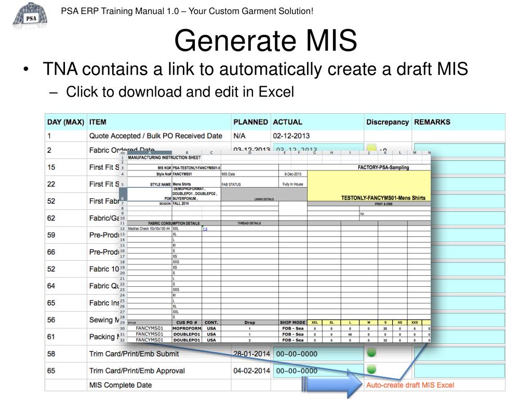
Task: Click the PSA shirt logo
Action: [x=30, y=15]
